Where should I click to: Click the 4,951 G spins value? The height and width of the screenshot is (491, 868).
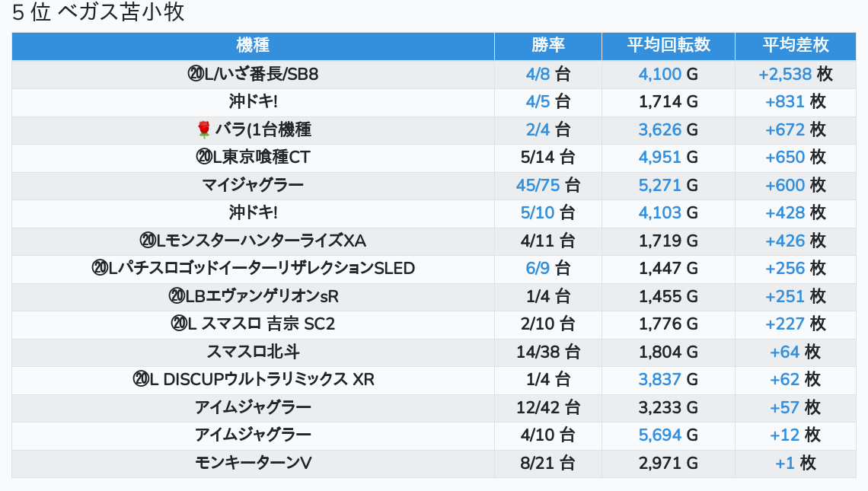(x=669, y=158)
